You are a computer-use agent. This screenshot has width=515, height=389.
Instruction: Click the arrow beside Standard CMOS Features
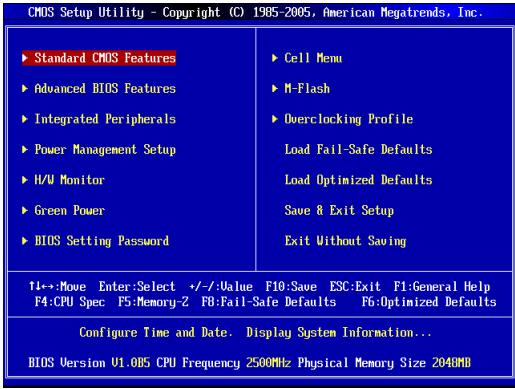click(x=25, y=58)
